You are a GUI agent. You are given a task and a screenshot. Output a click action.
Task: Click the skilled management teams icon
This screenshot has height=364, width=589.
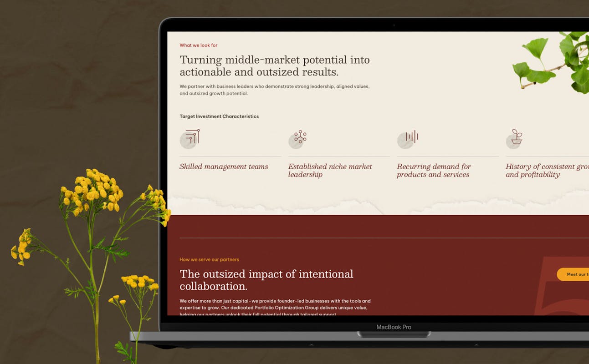(x=190, y=138)
